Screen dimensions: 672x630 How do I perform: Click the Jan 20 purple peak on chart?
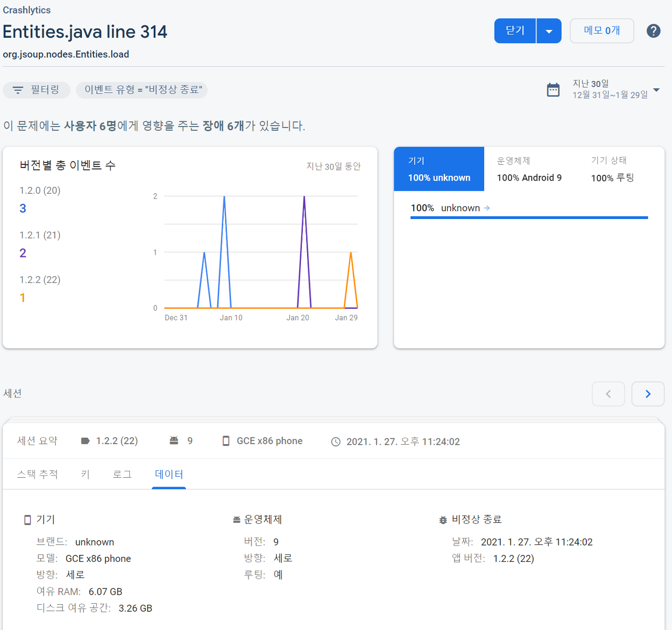pyautogui.click(x=304, y=197)
